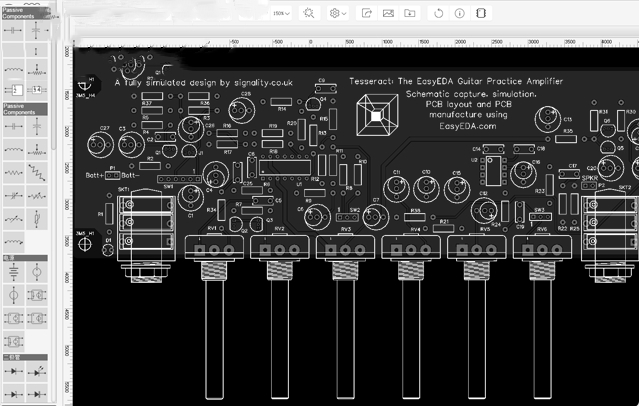Select the tesseract cube logo on PCB
This screenshot has width=639, height=406.
pyautogui.click(x=377, y=115)
